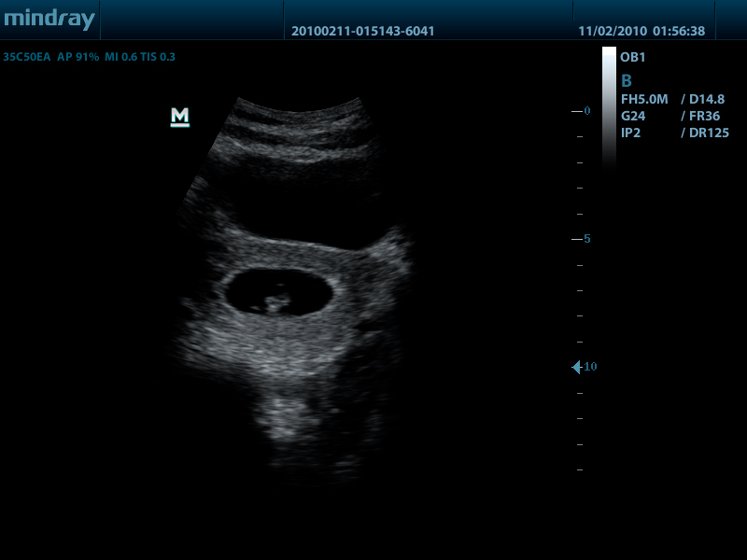The width and height of the screenshot is (747, 560).
Task: Select the OB1 exam preset label
Action: 633,57
